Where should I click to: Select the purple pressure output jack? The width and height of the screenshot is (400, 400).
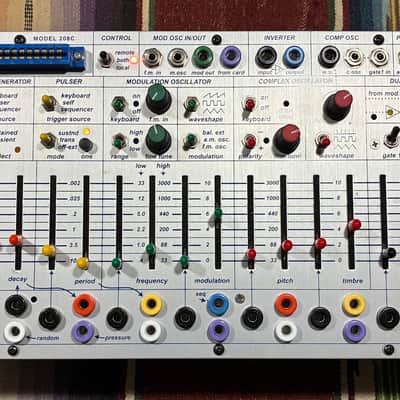pos(83,331)
